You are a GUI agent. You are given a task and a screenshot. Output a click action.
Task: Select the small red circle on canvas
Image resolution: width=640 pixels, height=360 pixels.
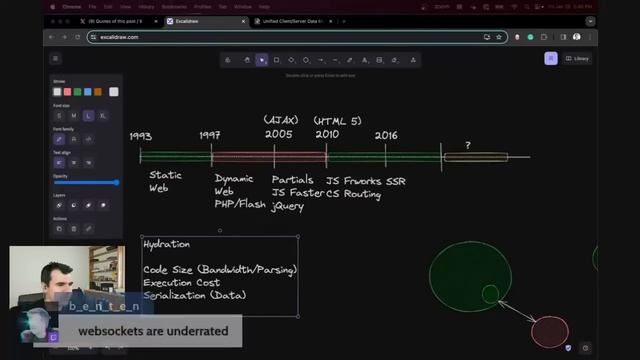[x=550, y=332]
